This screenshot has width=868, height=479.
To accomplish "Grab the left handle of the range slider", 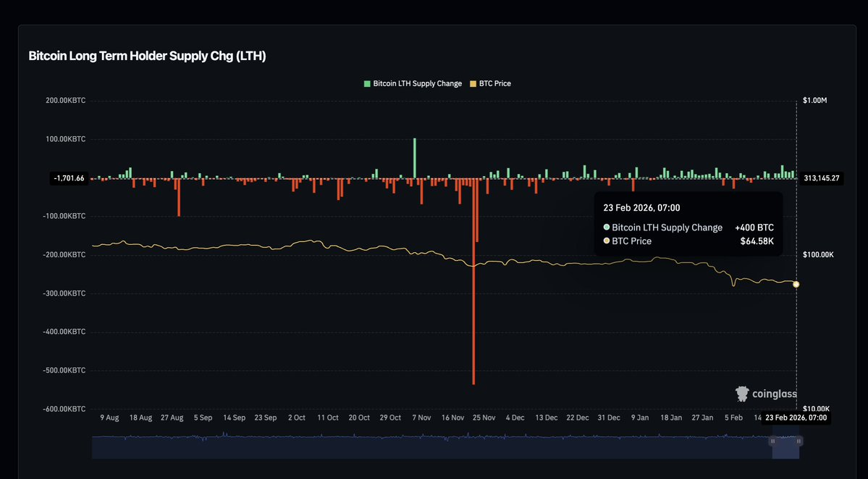I will click(x=772, y=441).
